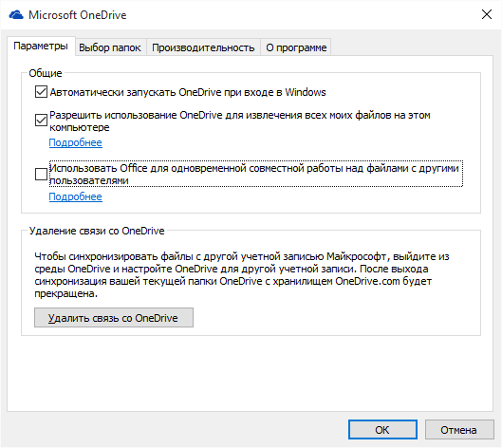Open the О программе tab

click(x=296, y=47)
